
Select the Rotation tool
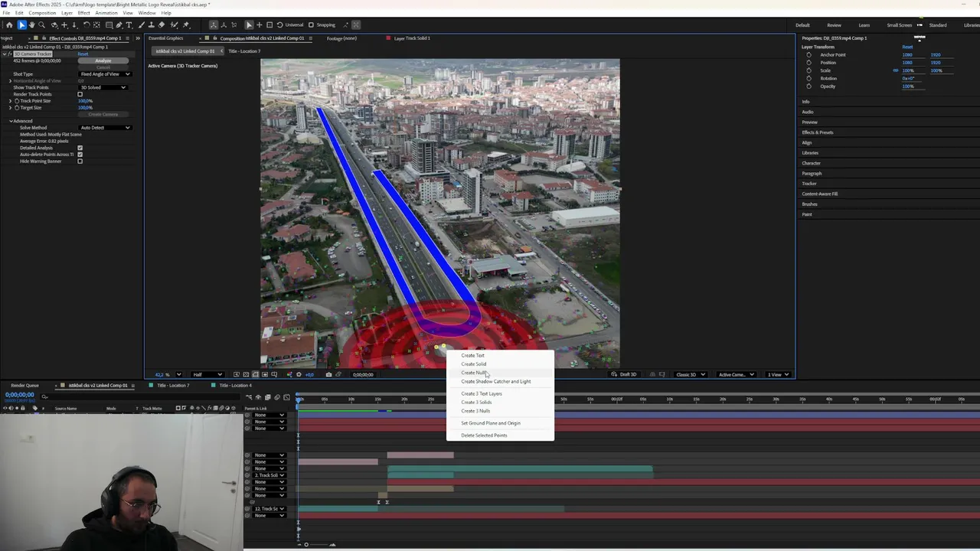(x=86, y=24)
